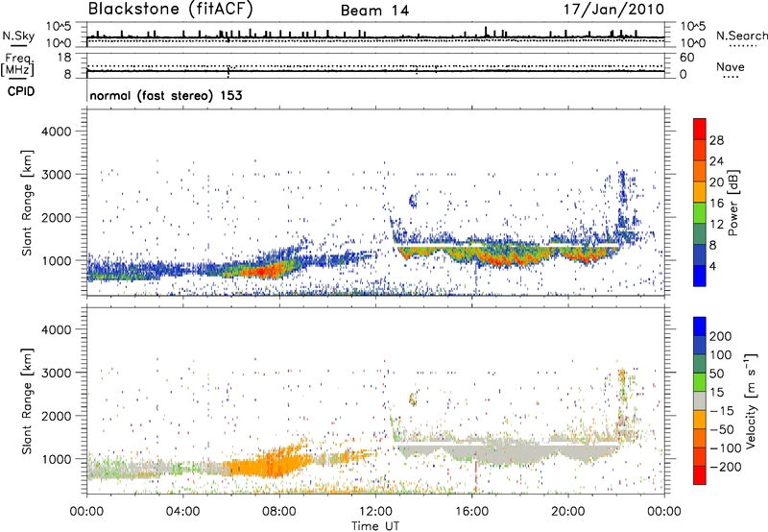Click the "16:00" time axis label

(471, 512)
